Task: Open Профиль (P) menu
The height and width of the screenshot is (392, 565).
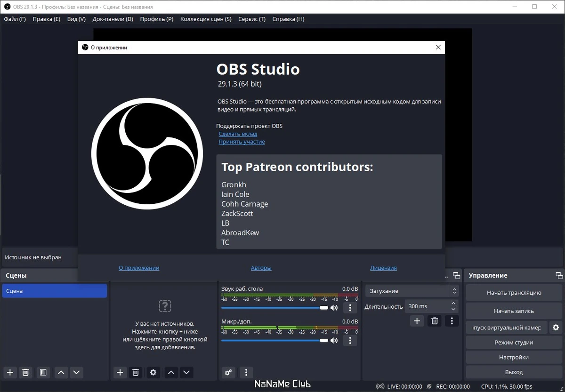Action: (157, 19)
